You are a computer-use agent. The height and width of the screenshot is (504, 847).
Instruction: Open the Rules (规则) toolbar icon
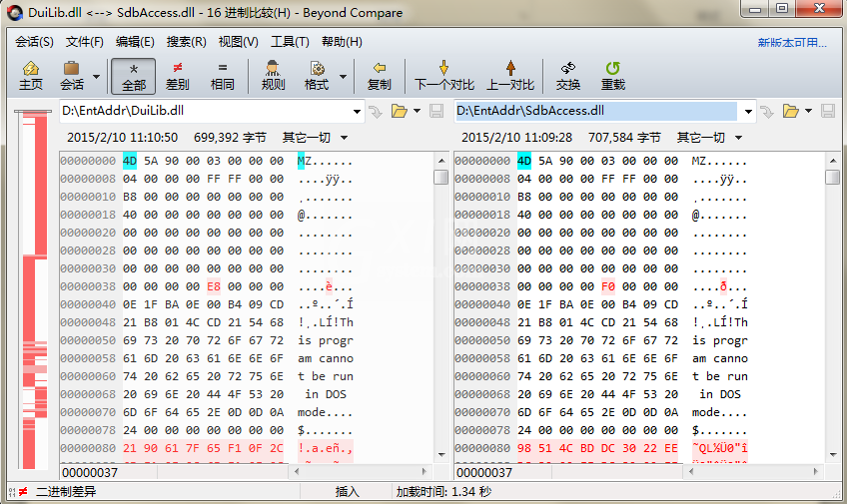pos(273,76)
